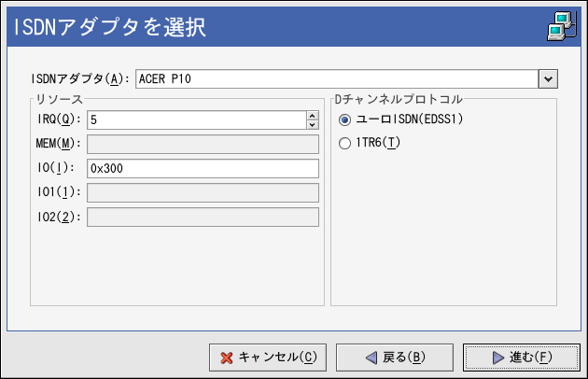
Task: Click the red X cancel icon
Action: pos(226,358)
